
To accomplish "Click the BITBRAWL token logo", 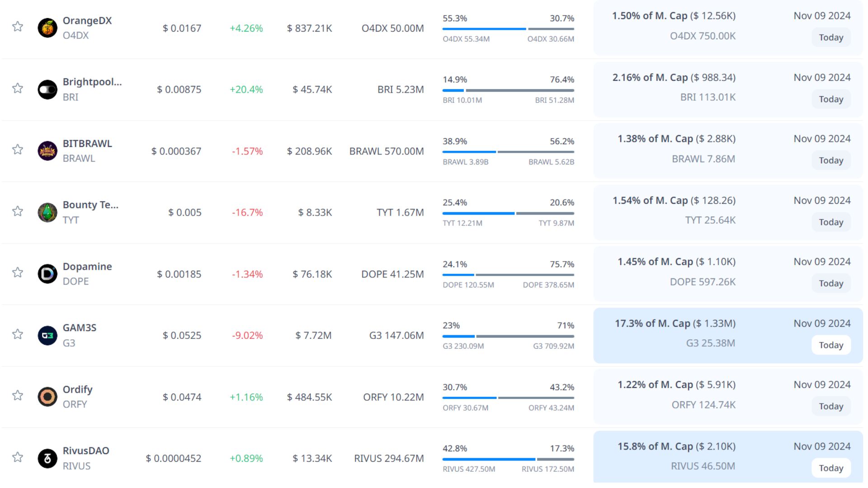I will coord(47,151).
